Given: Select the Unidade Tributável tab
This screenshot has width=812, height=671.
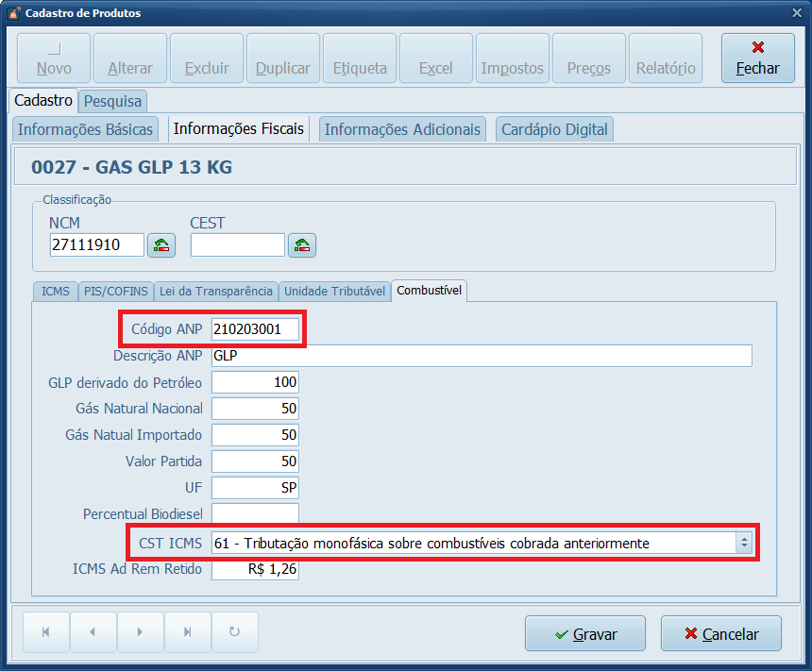Looking at the screenshot, I should 335,292.
